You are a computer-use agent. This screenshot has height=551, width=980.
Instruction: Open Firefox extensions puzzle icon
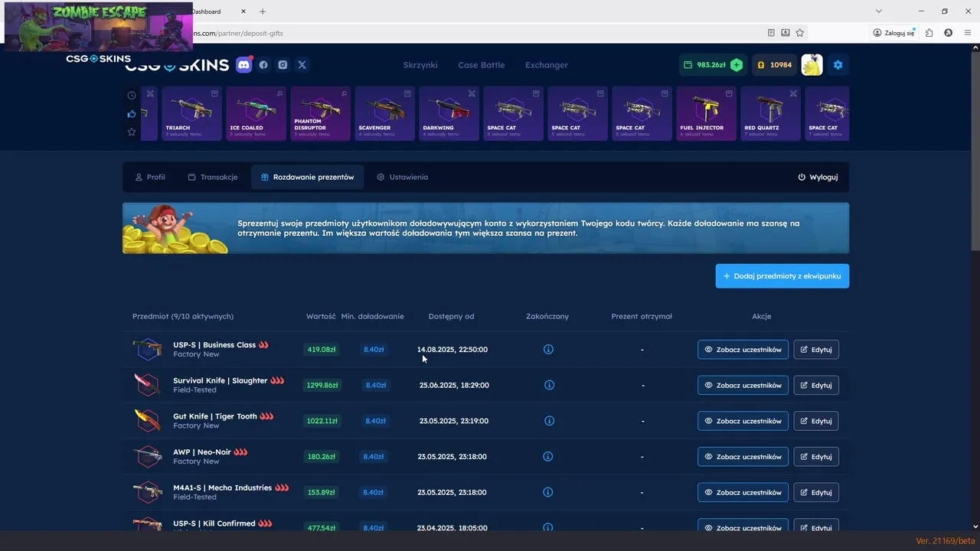(929, 33)
